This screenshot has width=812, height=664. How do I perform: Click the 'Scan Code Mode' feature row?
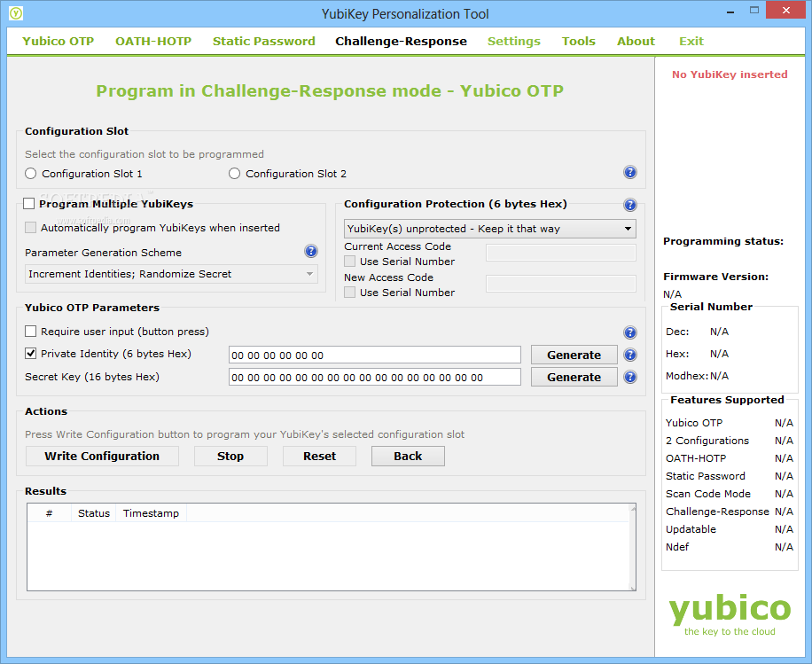click(730, 494)
